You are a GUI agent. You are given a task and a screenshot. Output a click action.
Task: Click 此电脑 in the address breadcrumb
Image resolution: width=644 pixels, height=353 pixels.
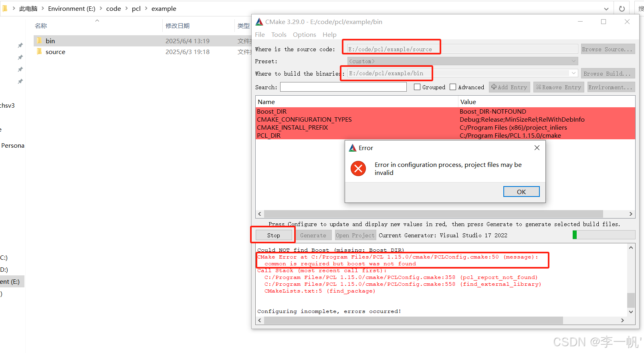(28, 8)
